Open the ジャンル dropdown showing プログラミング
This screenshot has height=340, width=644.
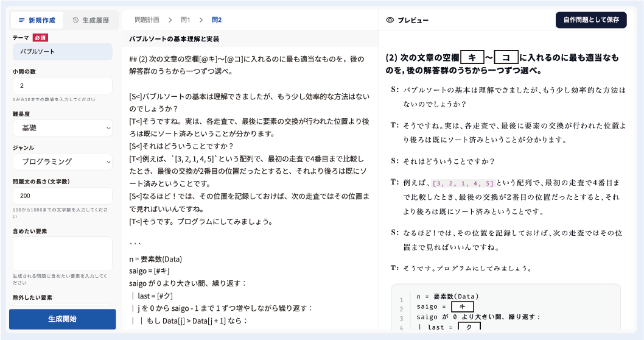pos(63,161)
